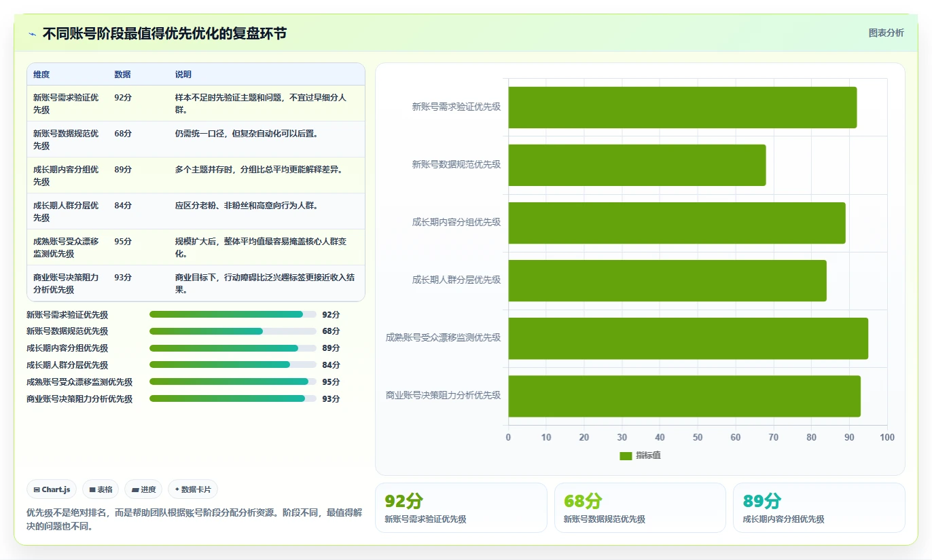Select table row 商业账号决策阻力分析优先级 name cell
Image resolution: width=932 pixels, height=560 pixels.
67,284
